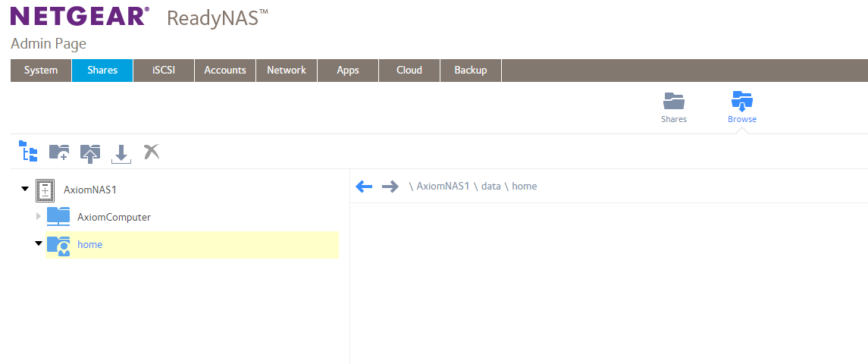Click the NETGEAR logo

[x=80, y=16]
